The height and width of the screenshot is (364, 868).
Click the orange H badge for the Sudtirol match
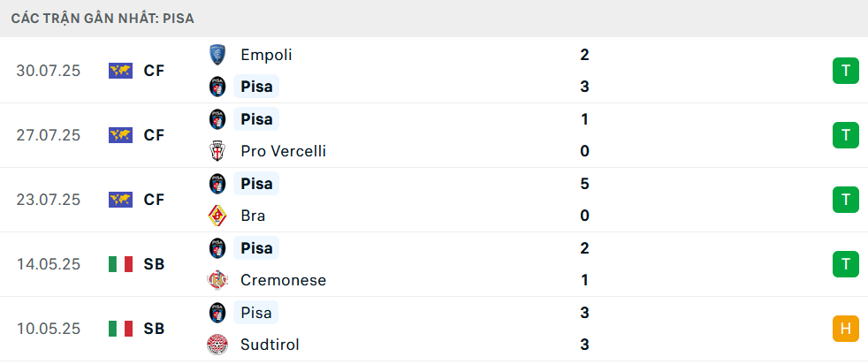point(845,330)
